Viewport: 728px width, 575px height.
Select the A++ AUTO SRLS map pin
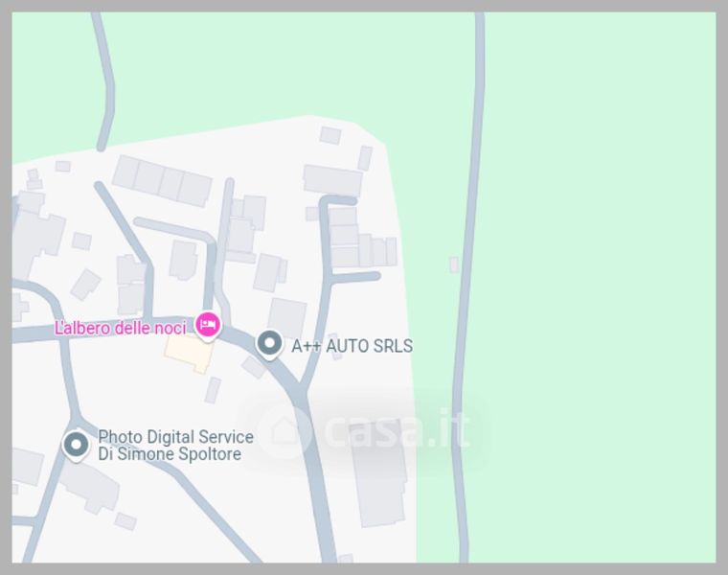tap(270, 345)
